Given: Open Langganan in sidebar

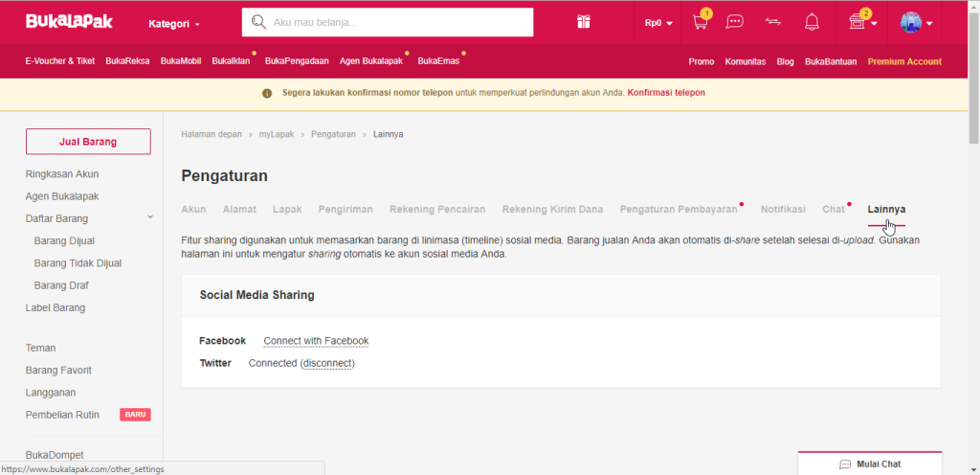Looking at the screenshot, I should click(51, 393).
